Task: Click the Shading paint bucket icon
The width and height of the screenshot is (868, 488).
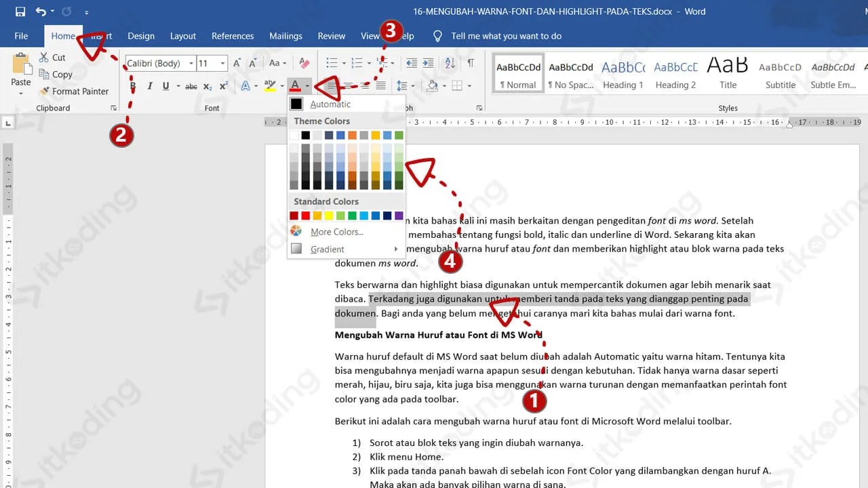Action: click(432, 86)
